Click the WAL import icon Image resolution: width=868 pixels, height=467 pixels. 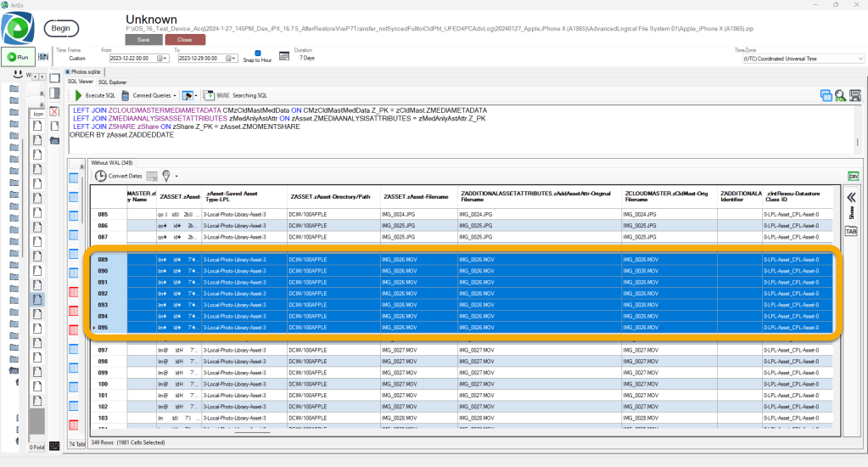point(210,96)
